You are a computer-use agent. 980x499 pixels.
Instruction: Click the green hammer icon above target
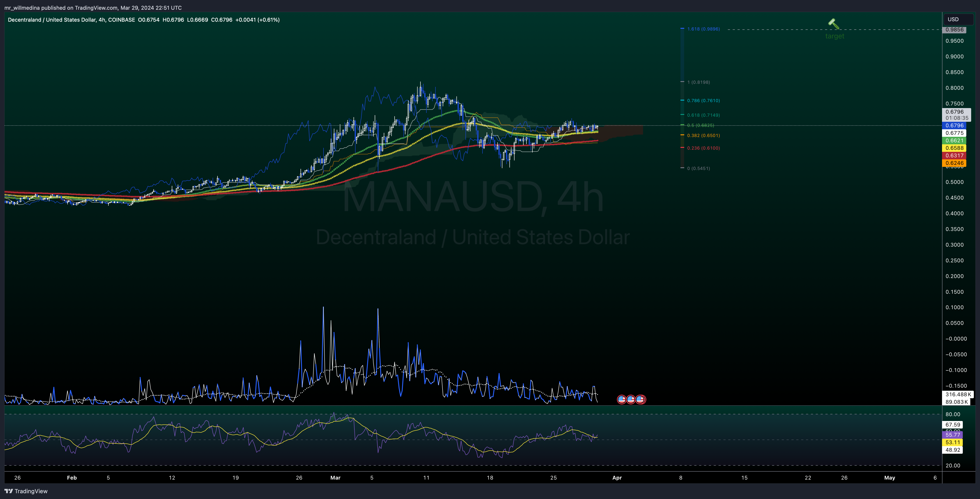pyautogui.click(x=834, y=24)
